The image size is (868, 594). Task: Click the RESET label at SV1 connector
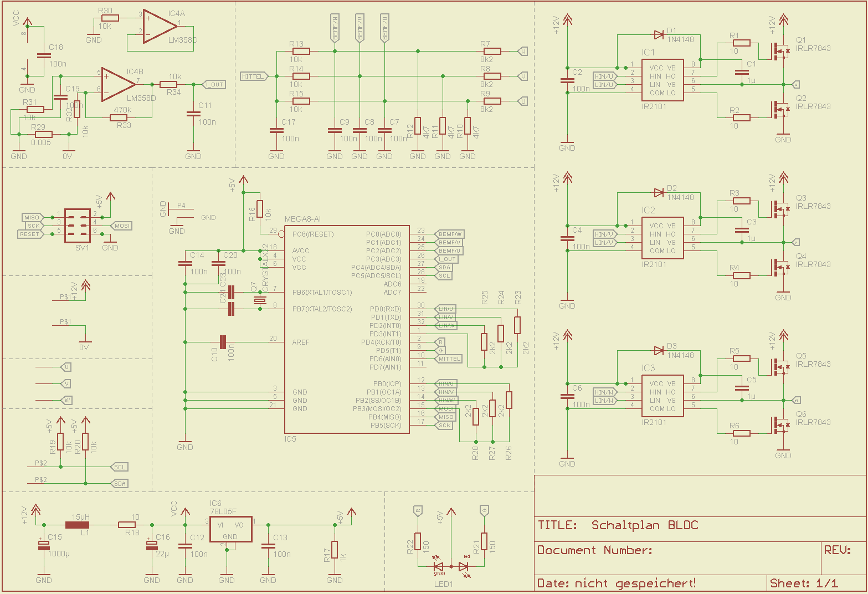point(30,234)
